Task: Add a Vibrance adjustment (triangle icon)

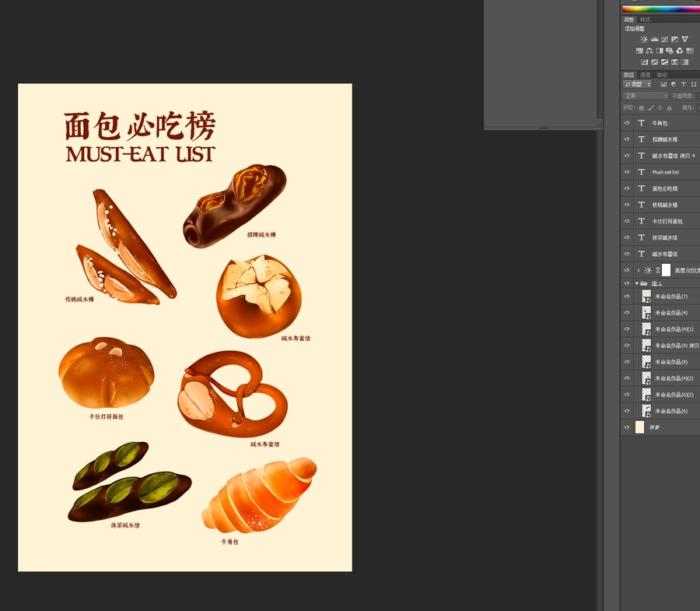Action: 684,39
